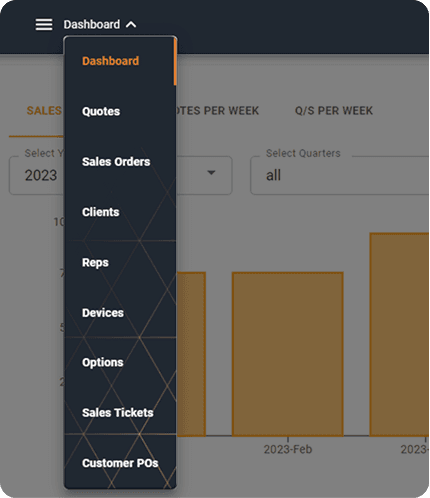
Task: Navigate to Sales Tickets
Action: [118, 413]
